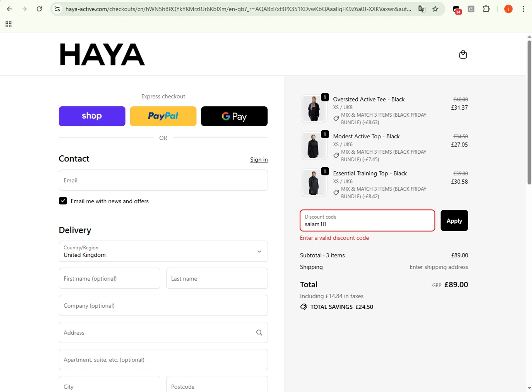Click 'Including £14.84 in taxes' text

[332, 296]
